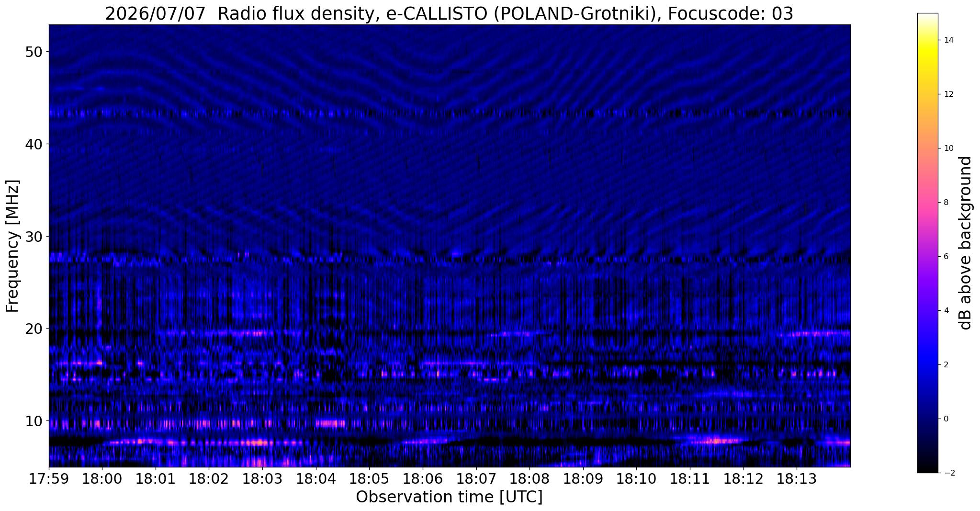Viewport: 980px width, 511px height.
Task: Click the Frequency [MHz] axis label
Action: tap(12, 246)
